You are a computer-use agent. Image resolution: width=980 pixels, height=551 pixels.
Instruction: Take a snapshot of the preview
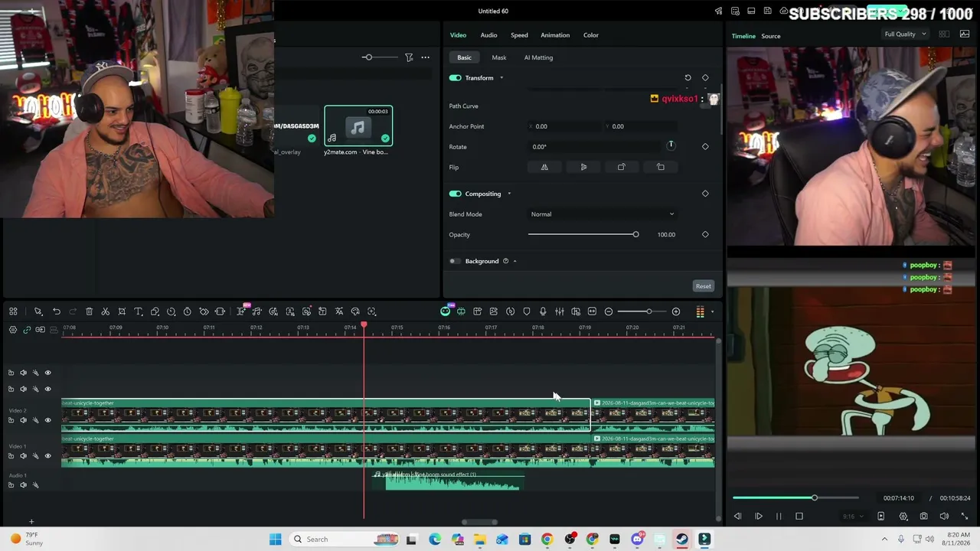(924, 517)
